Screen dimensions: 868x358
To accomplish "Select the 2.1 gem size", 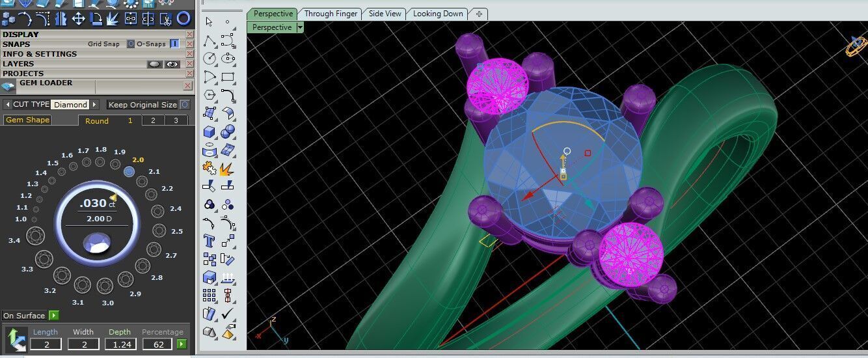I will click(142, 182).
